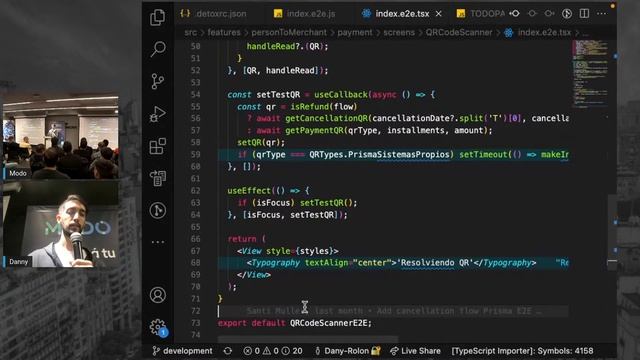Select the Danny video thumbnail
Screen dimensions: 640x360
pos(60,224)
